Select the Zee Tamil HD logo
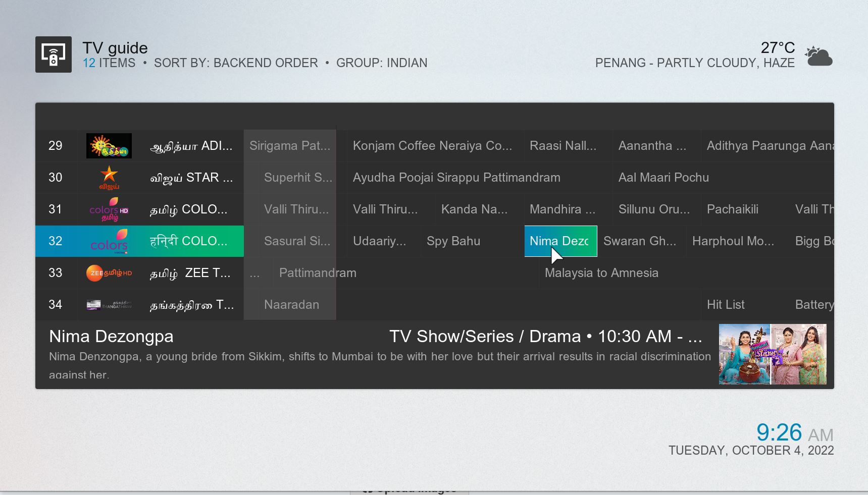The width and height of the screenshot is (868, 495). tap(109, 273)
